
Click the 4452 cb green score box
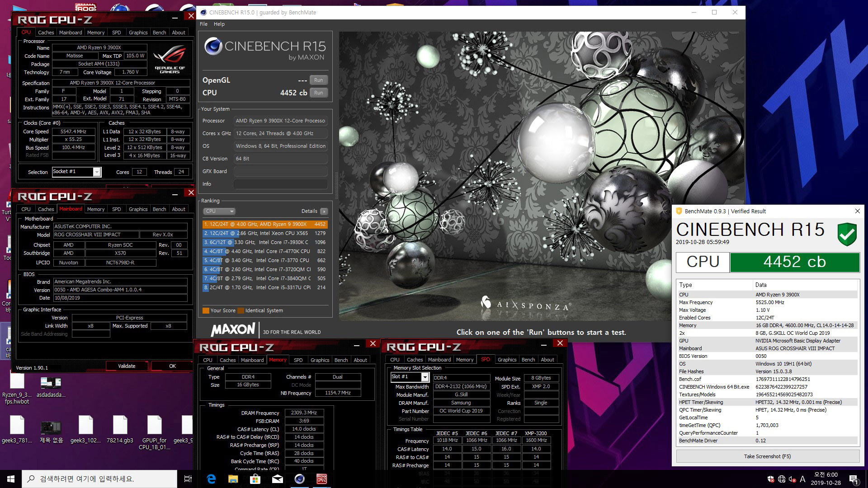(794, 262)
